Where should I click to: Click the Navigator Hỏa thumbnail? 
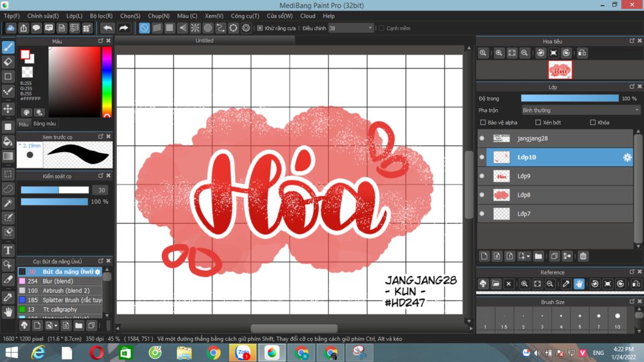click(x=560, y=70)
